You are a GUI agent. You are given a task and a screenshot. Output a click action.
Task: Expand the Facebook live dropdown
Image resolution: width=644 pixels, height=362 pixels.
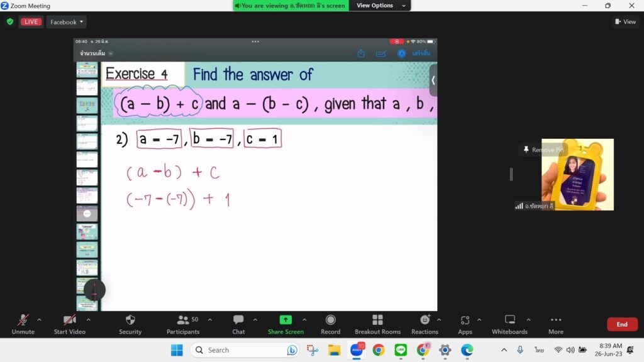(67, 22)
